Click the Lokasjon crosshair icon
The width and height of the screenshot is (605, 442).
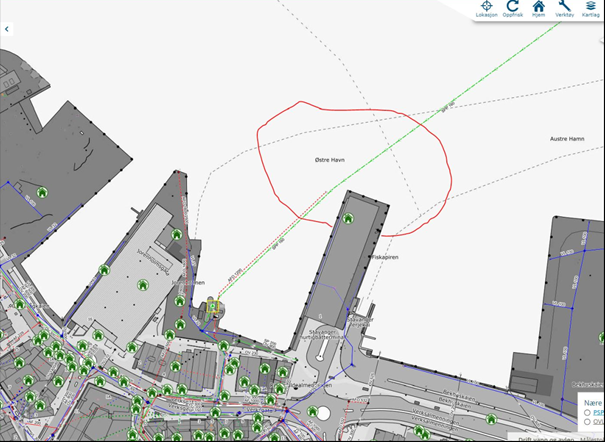[x=486, y=7]
